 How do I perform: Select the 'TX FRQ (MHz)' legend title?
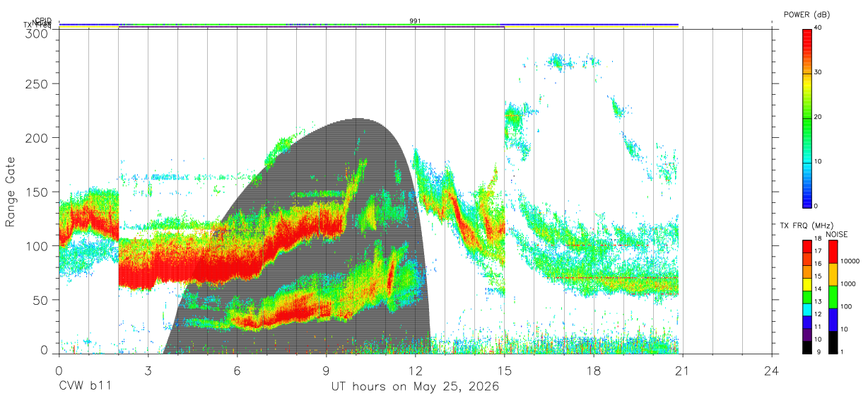pos(807,225)
